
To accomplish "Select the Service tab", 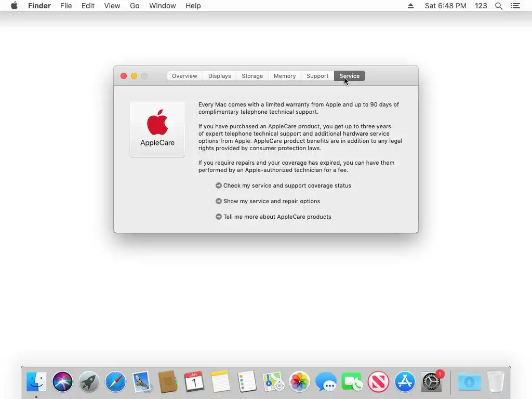I will (350, 76).
